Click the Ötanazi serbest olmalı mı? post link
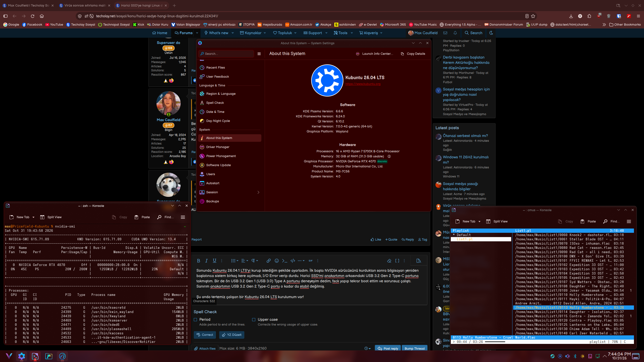 coord(465,136)
